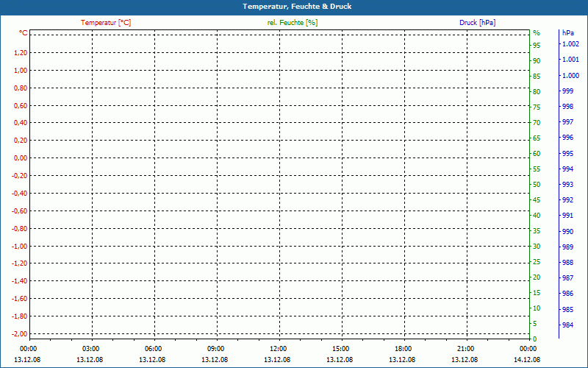The height and width of the screenshot is (368, 588).
Task: Click the green % axis unit label
Action: 537,33
